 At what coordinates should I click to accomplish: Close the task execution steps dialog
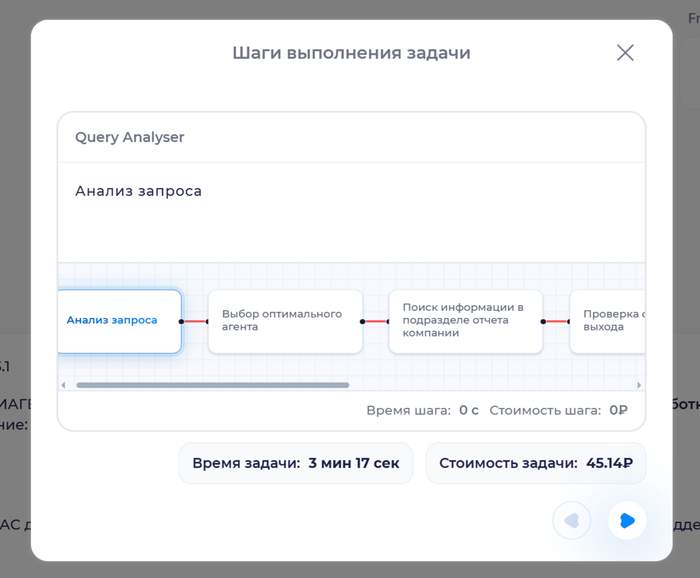[625, 53]
